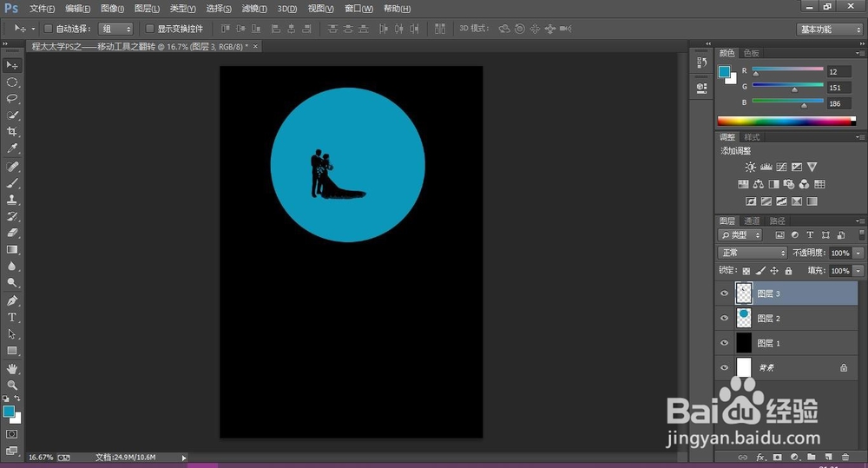Open the 类型 layer filter dropdown
This screenshot has width=868, height=468.
(740, 234)
